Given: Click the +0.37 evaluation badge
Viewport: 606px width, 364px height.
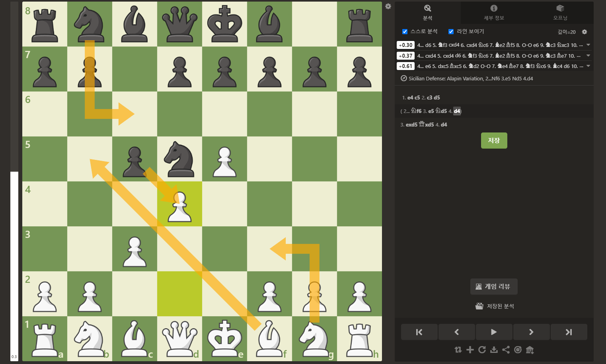Looking at the screenshot, I should point(405,56).
